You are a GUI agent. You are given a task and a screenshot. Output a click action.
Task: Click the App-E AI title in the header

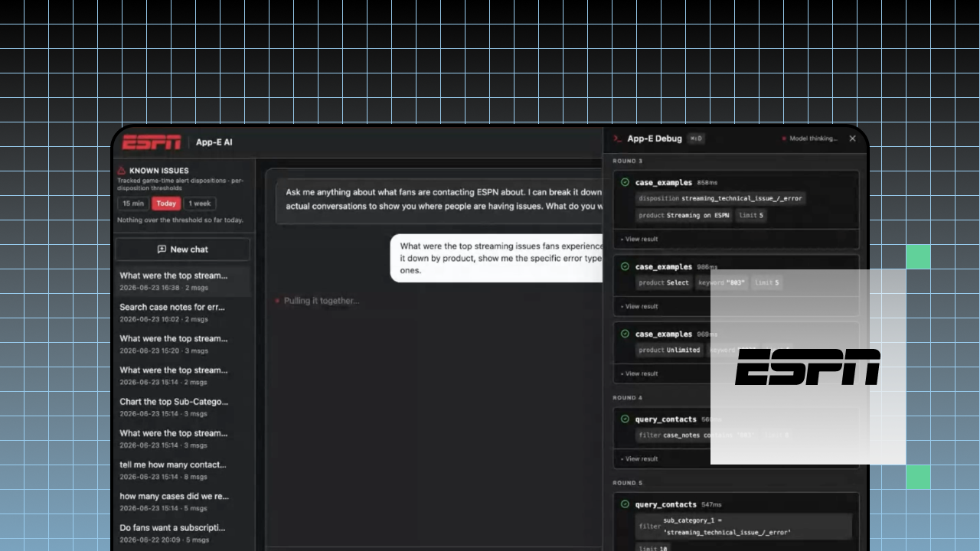[214, 142]
